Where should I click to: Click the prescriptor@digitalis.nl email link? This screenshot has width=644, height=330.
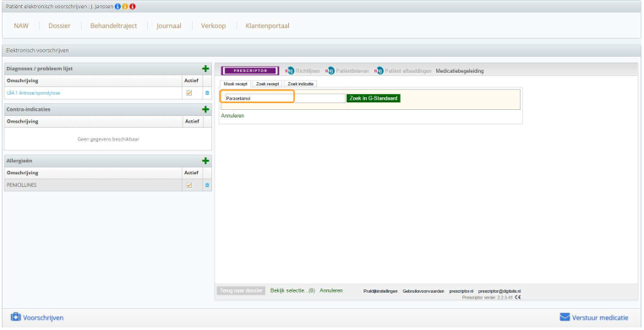[x=499, y=291]
